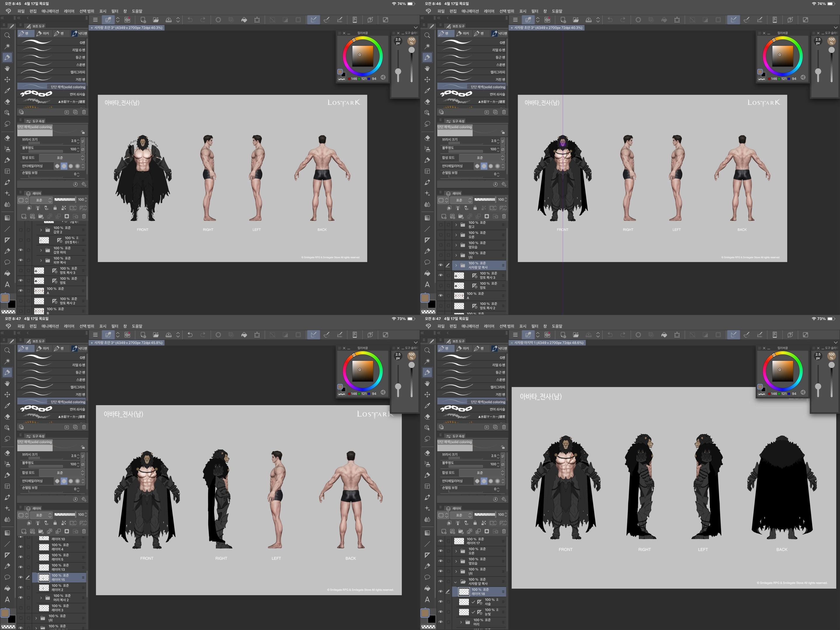Viewport: 840px width, 630px height.
Task: Click New raster layer icon in 8:45 layer panel
Action: tap(24, 216)
